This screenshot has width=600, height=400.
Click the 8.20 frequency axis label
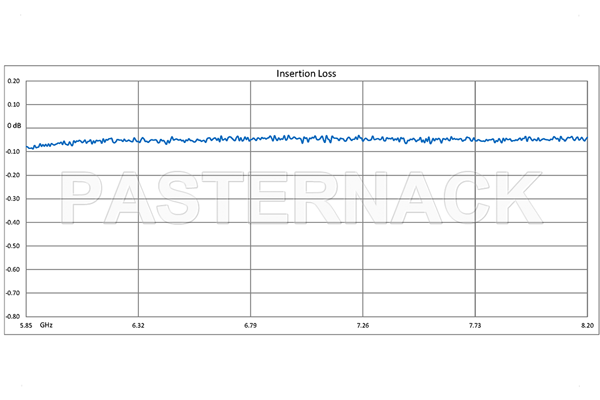point(586,326)
